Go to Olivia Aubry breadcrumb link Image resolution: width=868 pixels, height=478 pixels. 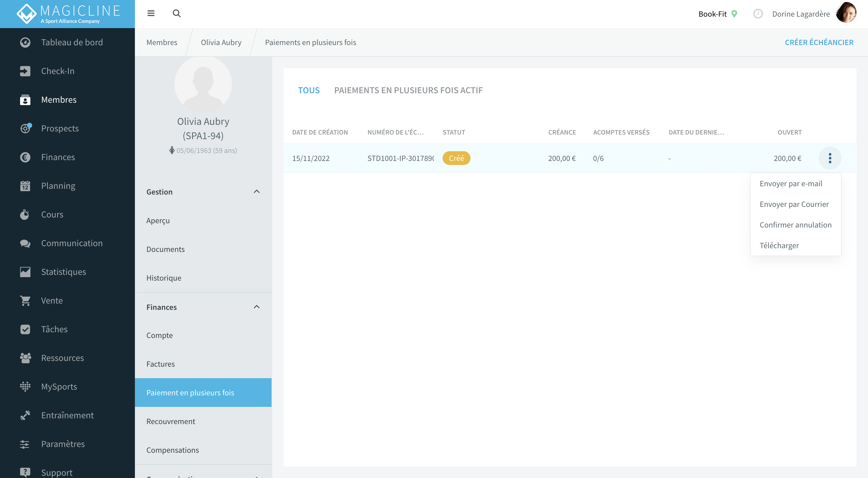point(221,42)
